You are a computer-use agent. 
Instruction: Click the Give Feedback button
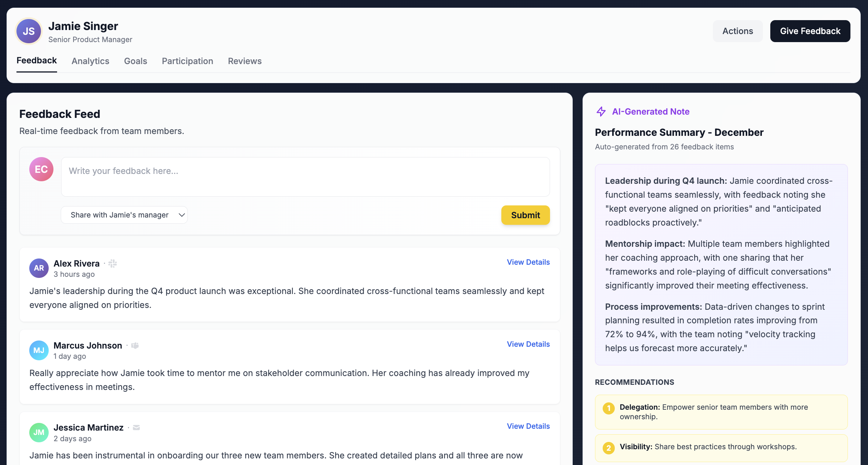tap(810, 31)
